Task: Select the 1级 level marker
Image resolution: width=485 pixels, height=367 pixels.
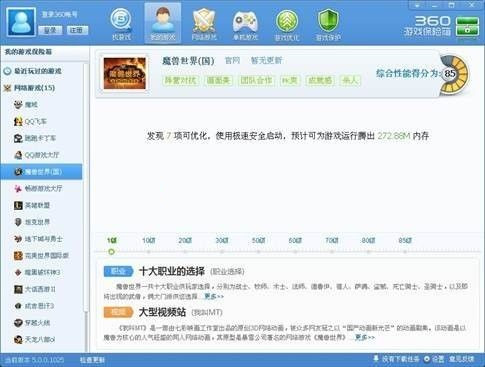Action: [x=112, y=240]
